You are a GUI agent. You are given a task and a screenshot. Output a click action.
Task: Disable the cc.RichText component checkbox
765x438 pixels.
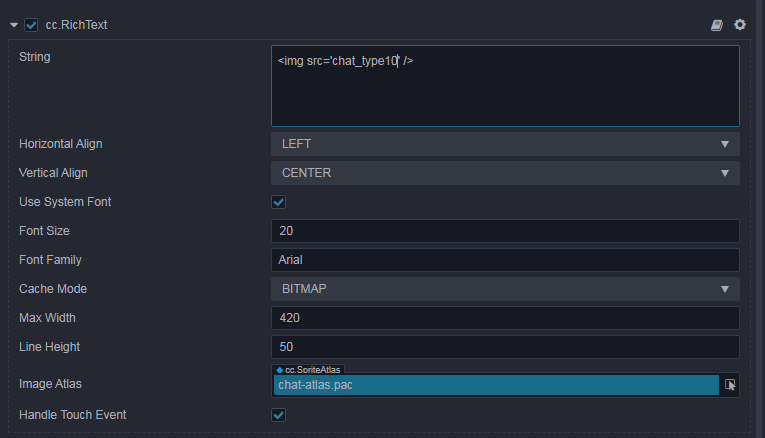coord(31,24)
